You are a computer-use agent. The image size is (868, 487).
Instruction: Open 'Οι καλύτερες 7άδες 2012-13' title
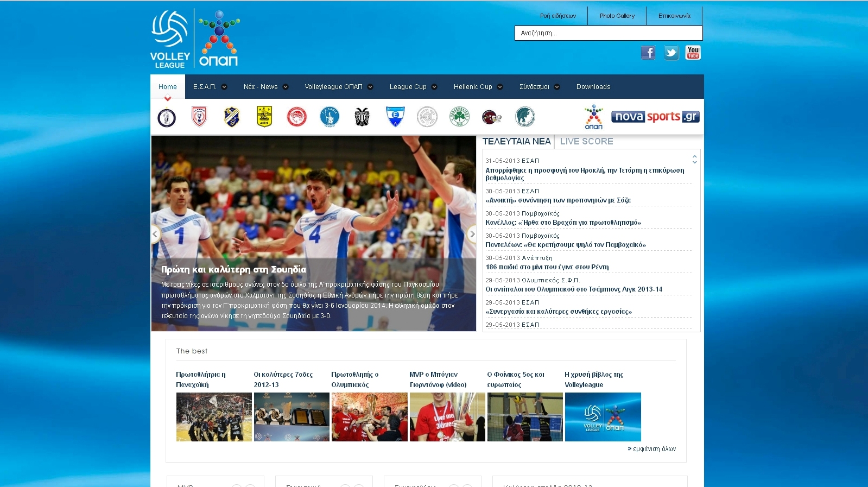pyautogui.click(x=283, y=380)
